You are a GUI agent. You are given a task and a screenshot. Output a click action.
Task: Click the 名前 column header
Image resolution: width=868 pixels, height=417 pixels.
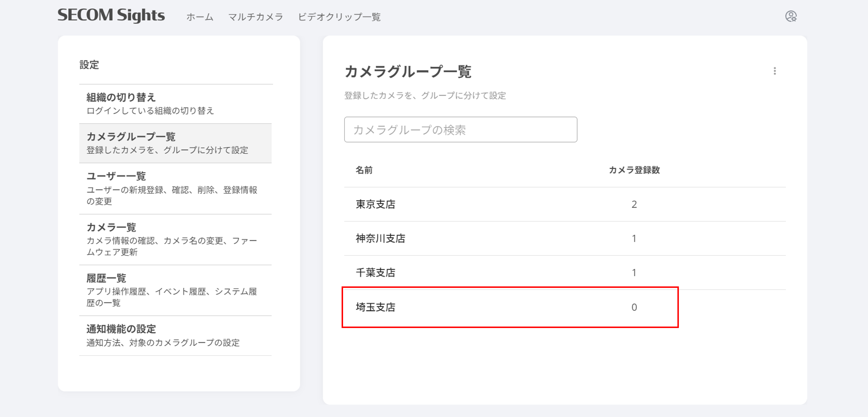(x=364, y=170)
